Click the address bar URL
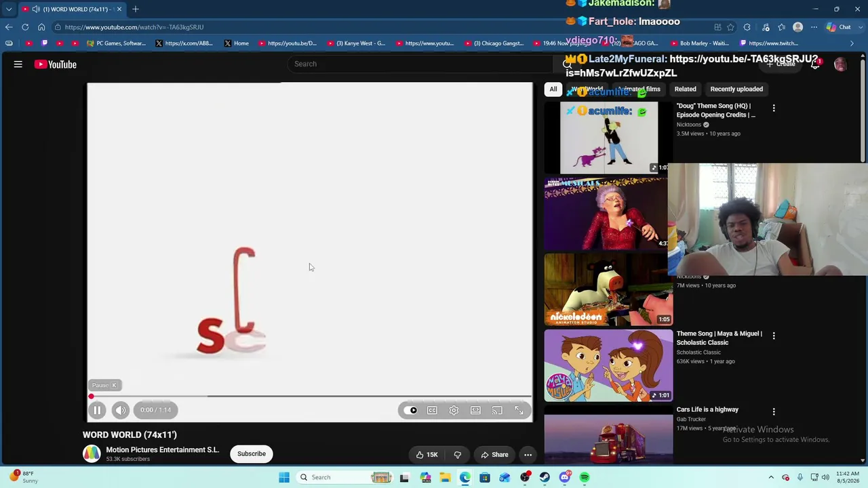This screenshot has height=488, width=868. pos(134,27)
